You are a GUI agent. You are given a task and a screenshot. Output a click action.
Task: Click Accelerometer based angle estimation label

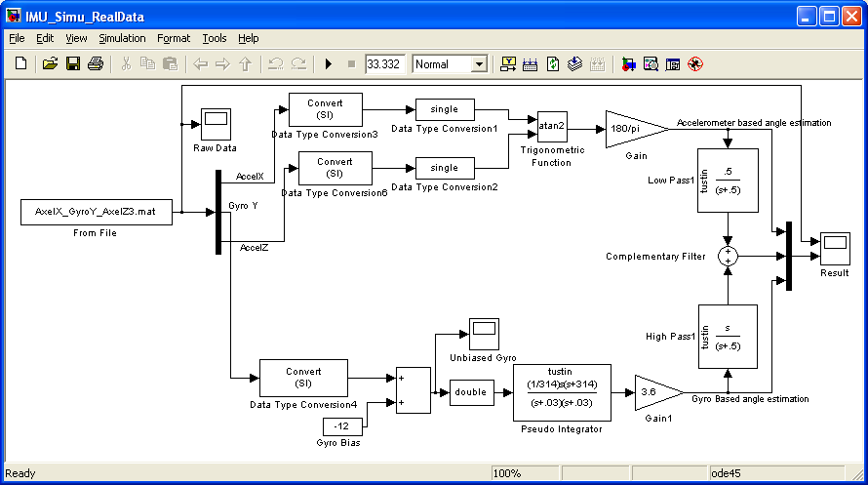tap(754, 122)
